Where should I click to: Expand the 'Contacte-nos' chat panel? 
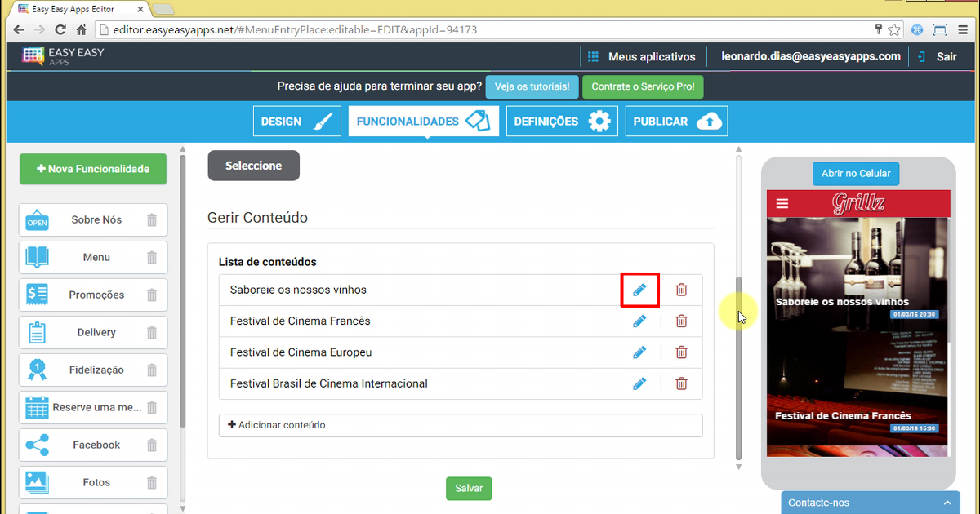tap(871, 503)
